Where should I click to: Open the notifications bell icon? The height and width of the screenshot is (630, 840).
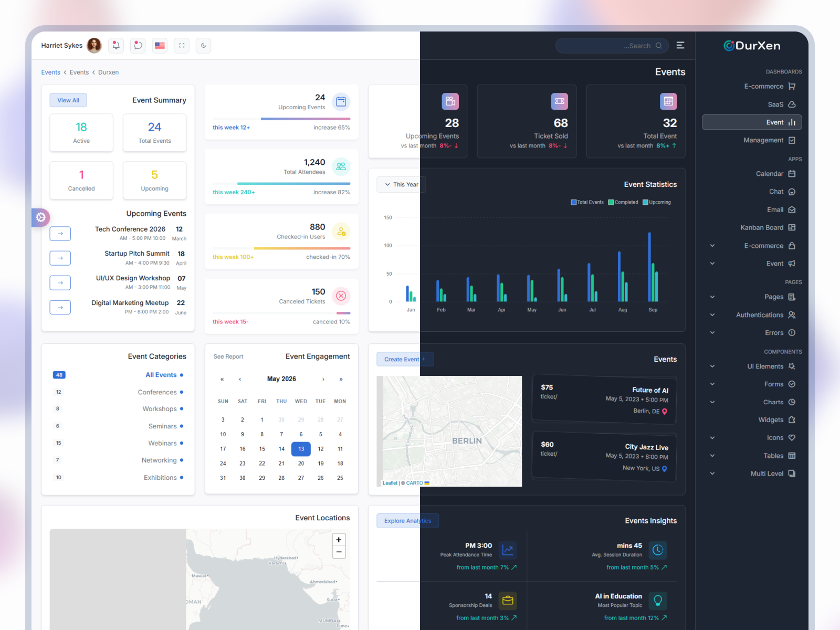116,46
